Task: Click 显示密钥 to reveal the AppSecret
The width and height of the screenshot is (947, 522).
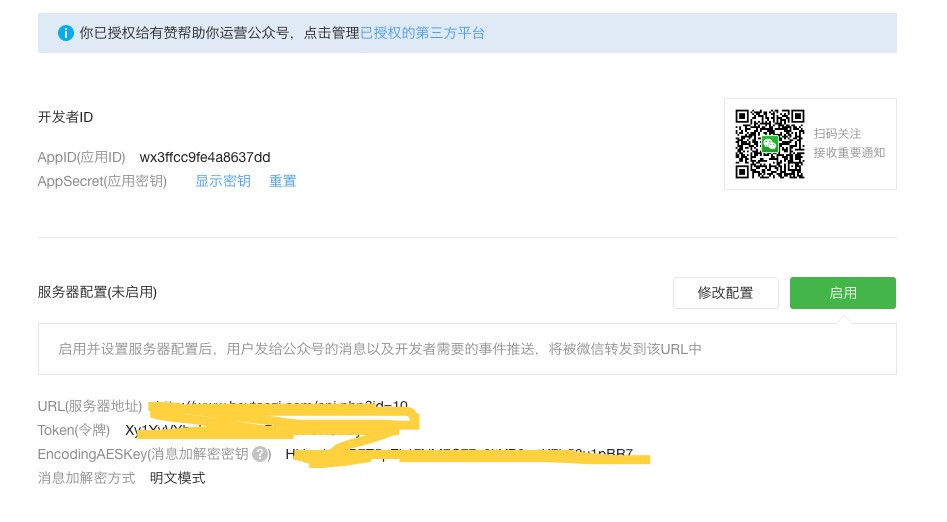Action: tap(222, 181)
